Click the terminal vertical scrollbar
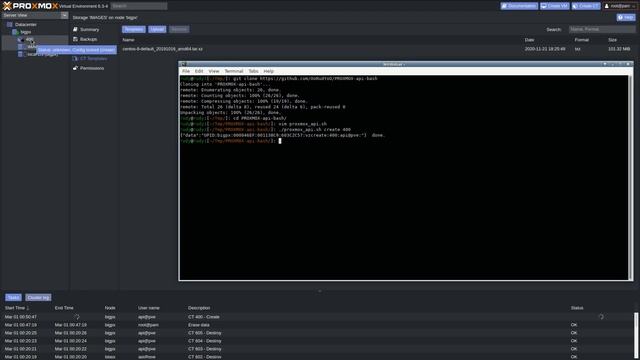 [631, 178]
